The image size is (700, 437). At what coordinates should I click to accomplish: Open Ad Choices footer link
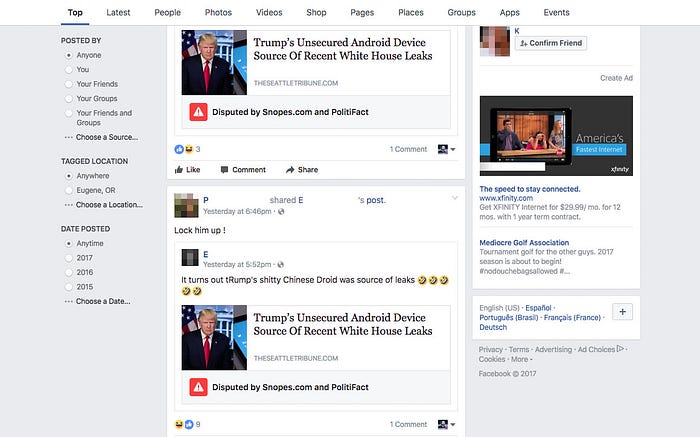click(x=600, y=350)
